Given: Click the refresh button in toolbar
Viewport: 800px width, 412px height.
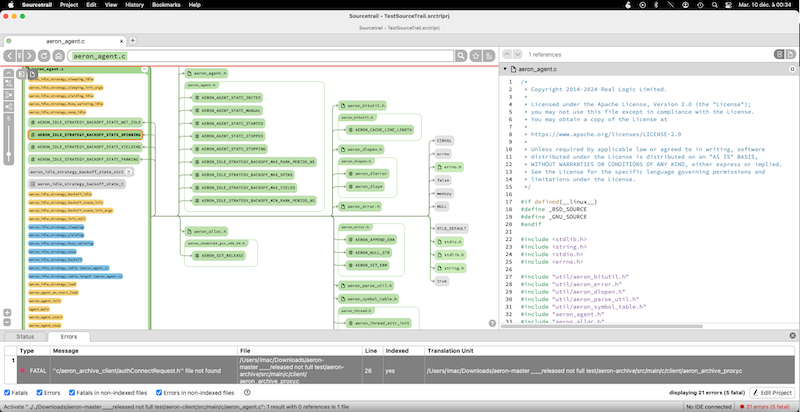Looking at the screenshot, I should pyautogui.click(x=44, y=56).
